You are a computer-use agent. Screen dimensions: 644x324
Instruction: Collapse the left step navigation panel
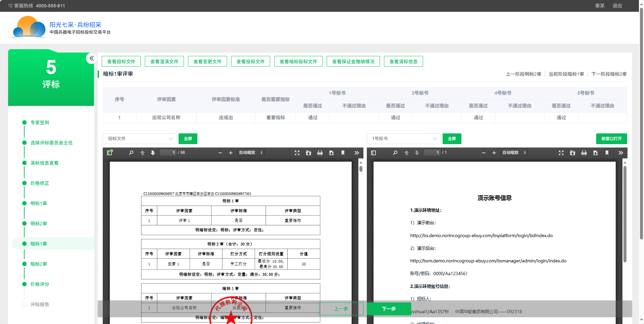(91, 58)
